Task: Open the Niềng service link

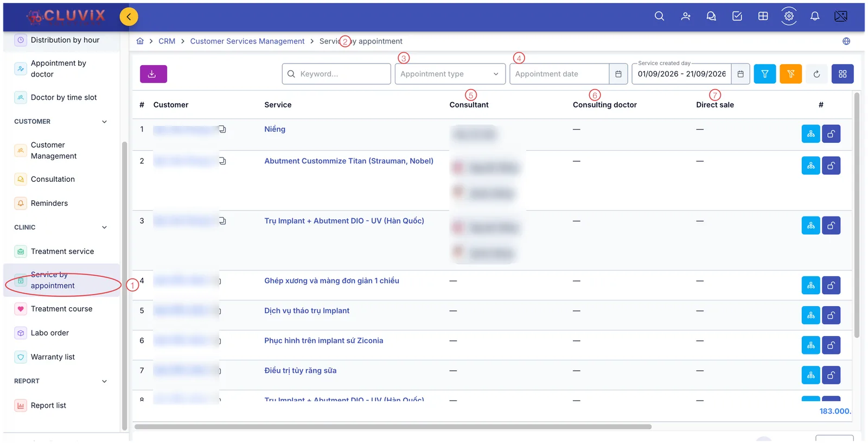Action: [275, 129]
